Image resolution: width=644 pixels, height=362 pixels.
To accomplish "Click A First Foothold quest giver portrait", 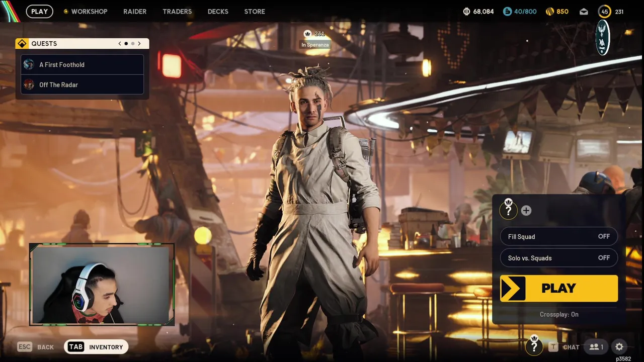I will [29, 64].
